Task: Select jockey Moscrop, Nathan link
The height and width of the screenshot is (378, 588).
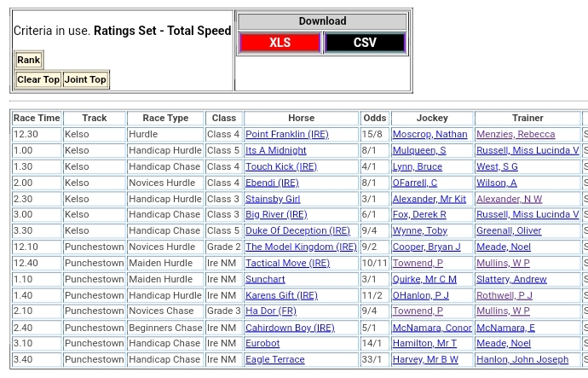Action: coord(429,135)
